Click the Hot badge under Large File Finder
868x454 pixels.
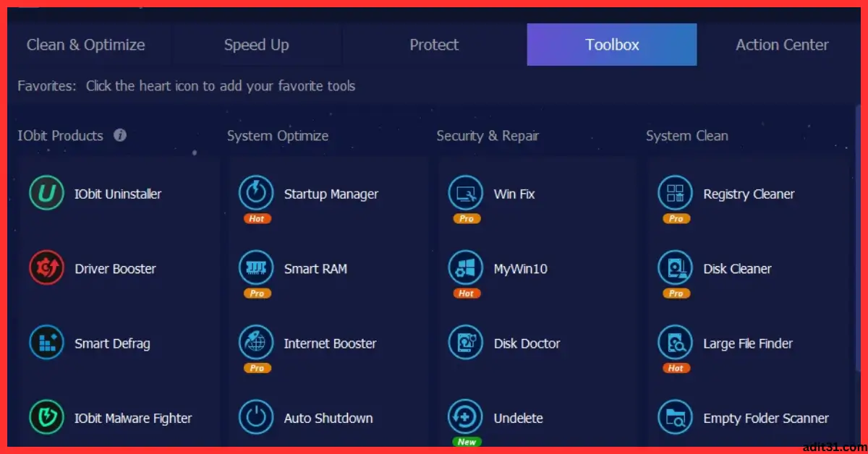pyautogui.click(x=676, y=368)
